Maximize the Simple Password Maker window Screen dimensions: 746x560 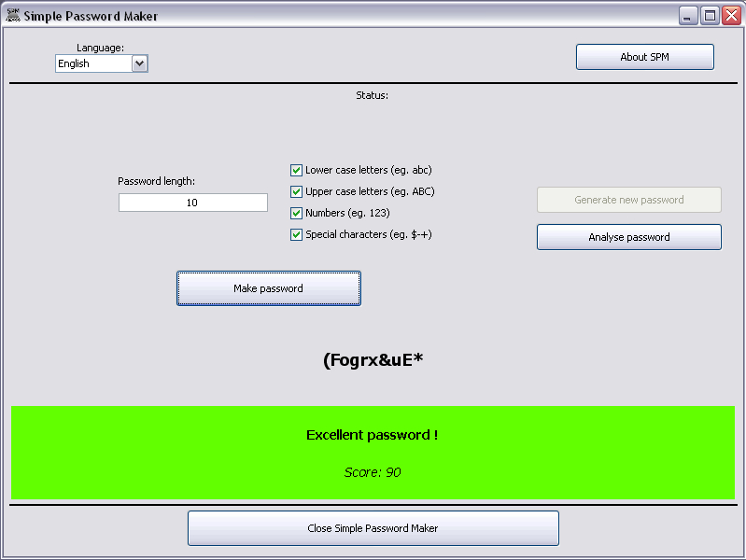(x=710, y=16)
